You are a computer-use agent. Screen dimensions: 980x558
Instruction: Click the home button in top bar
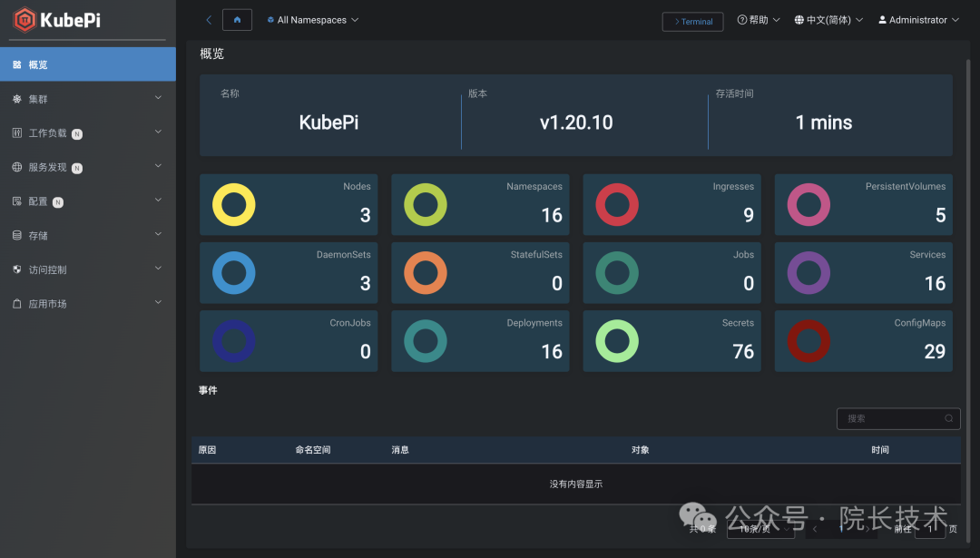(238, 20)
